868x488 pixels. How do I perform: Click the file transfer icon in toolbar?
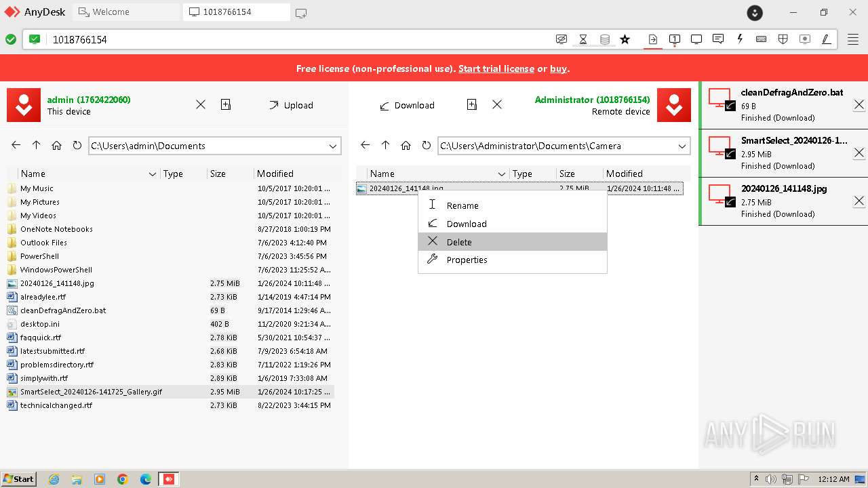[x=653, y=39]
